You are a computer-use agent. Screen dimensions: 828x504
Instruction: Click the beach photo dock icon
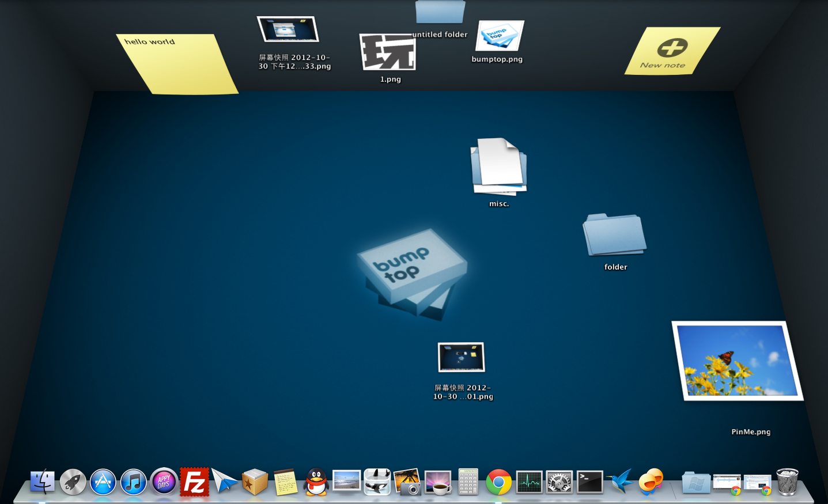pos(347,480)
